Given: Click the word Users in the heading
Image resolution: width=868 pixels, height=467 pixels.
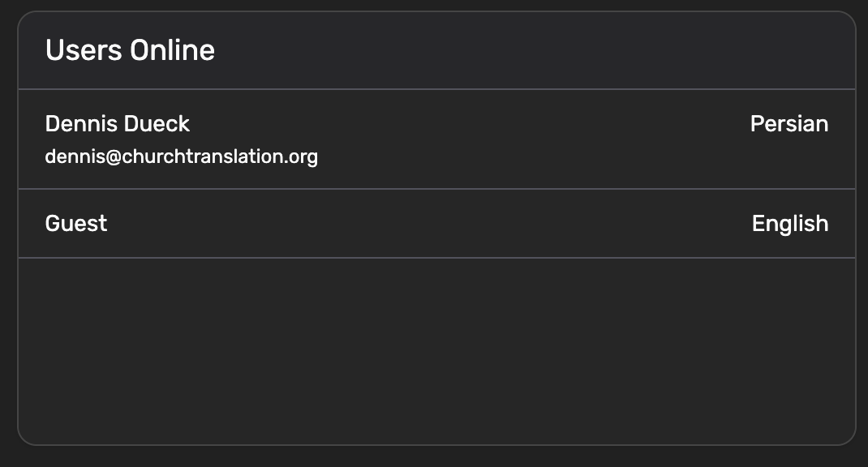Looking at the screenshot, I should 84,50.
